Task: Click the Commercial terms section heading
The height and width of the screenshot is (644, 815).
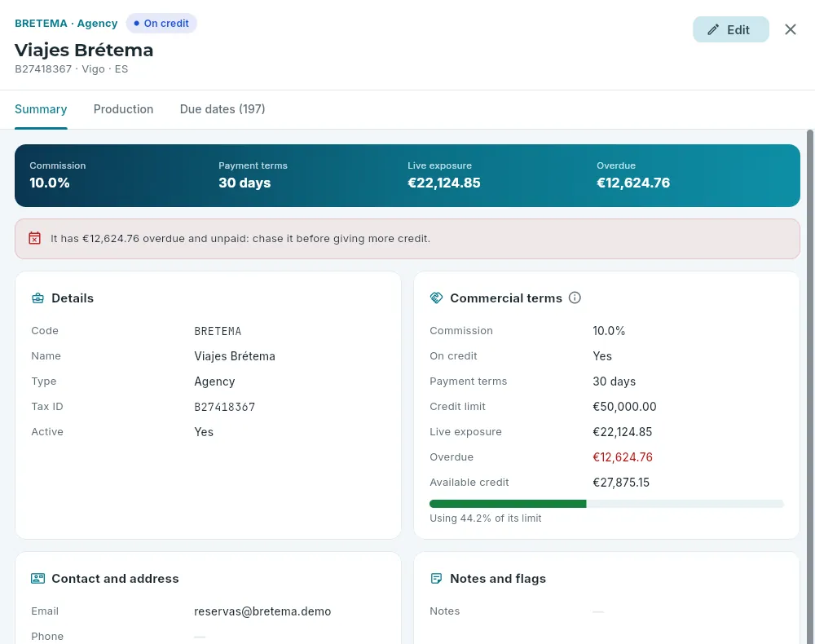Action: point(506,298)
